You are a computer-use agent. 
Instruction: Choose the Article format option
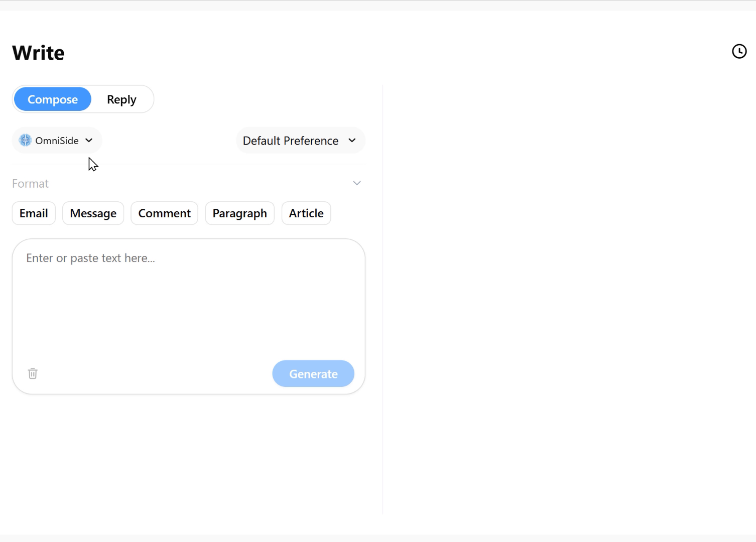tap(306, 213)
